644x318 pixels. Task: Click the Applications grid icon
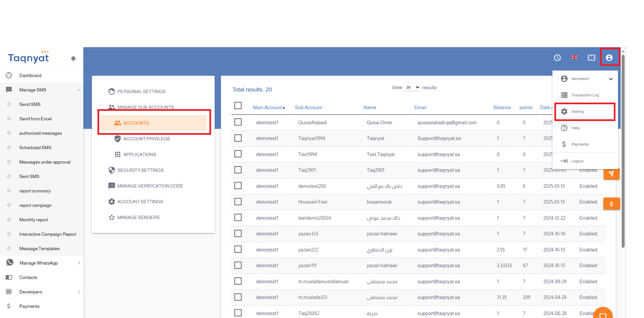pos(117,154)
